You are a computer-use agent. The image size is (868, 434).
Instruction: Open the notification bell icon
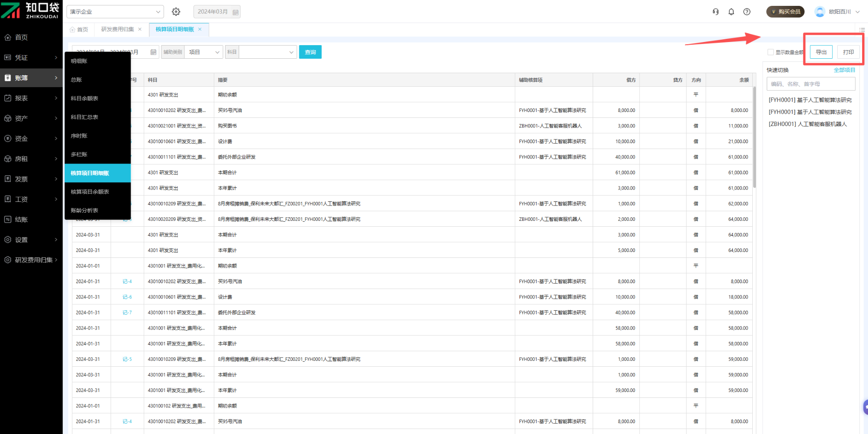[731, 12]
